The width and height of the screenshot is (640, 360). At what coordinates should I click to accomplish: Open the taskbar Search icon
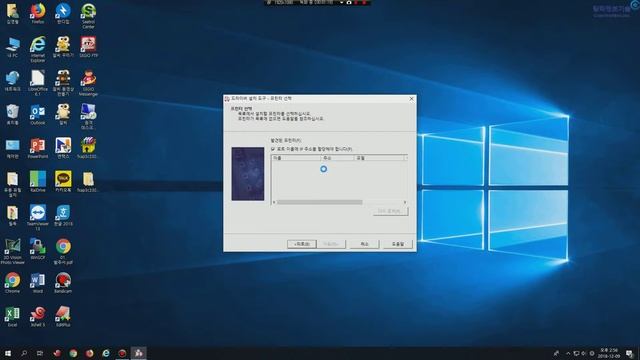(24, 353)
